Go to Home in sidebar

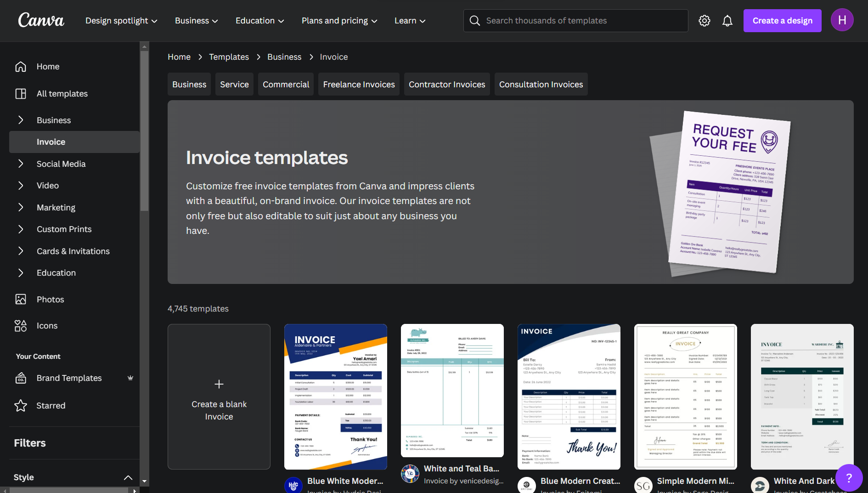tap(48, 67)
